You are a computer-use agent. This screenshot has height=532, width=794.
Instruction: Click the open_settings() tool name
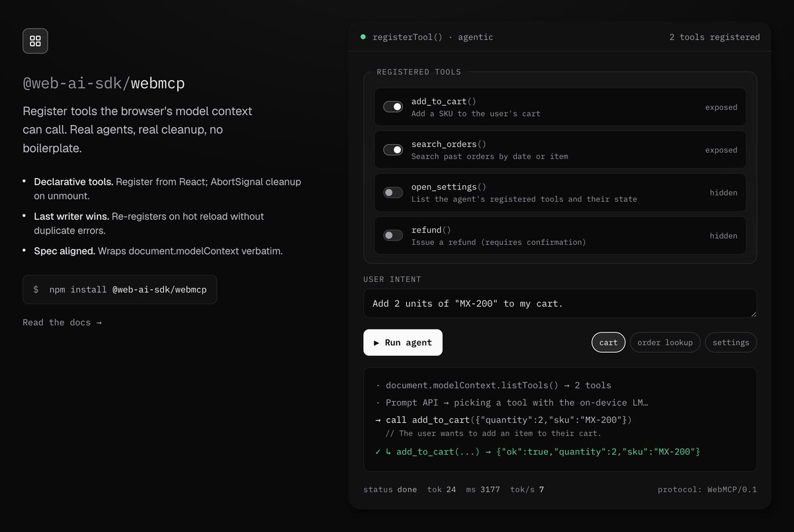449,187
